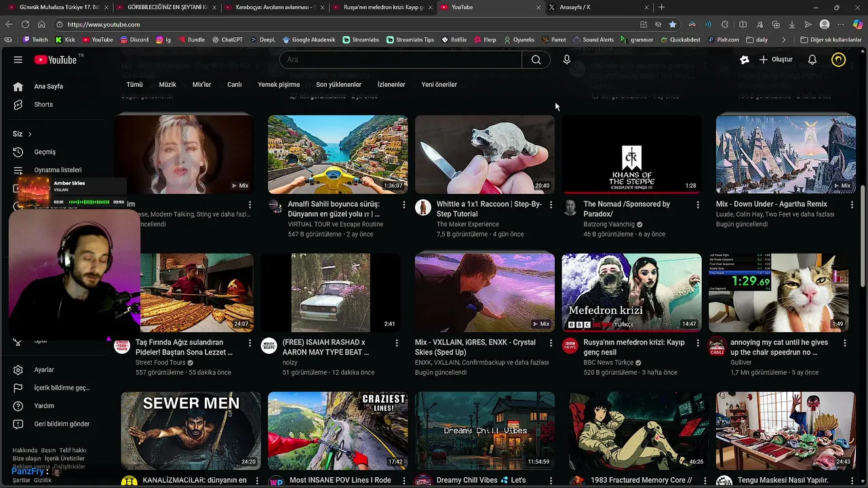Image resolution: width=868 pixels, height=488 pixels.
Task: Show more bookmarks with overflow chevron
Action: (784, 39)
